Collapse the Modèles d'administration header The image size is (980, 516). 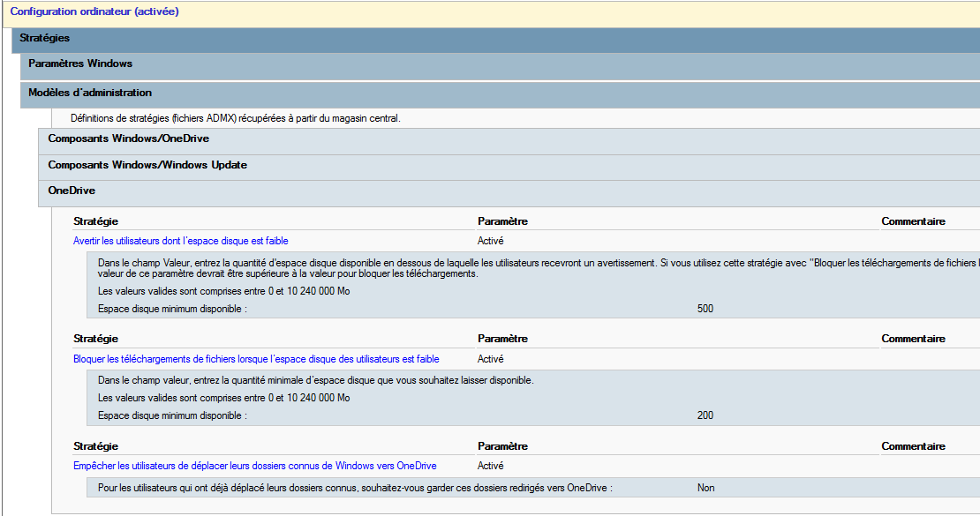[x=90, y=93]
